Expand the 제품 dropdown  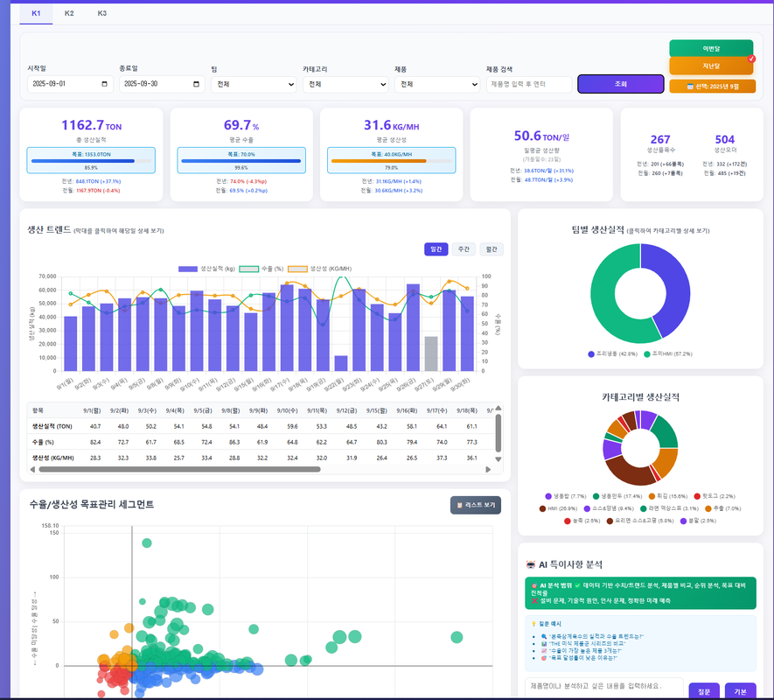coord(437,85)
